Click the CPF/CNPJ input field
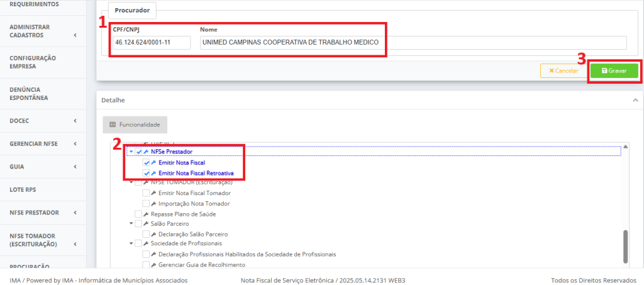The image size is (644, 285). (152, 42)
